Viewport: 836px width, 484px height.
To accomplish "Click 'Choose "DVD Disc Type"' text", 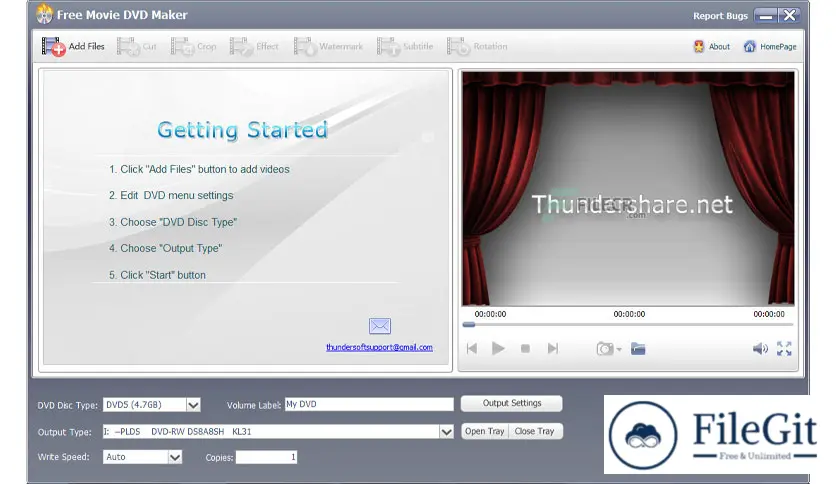I will [x=173, y=222].
